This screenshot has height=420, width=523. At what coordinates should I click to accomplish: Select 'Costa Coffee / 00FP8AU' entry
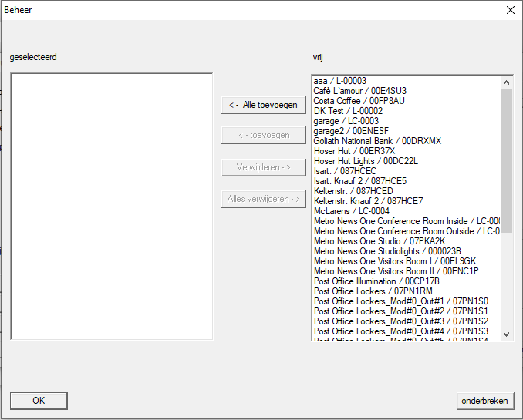click(x=359, y=101)
